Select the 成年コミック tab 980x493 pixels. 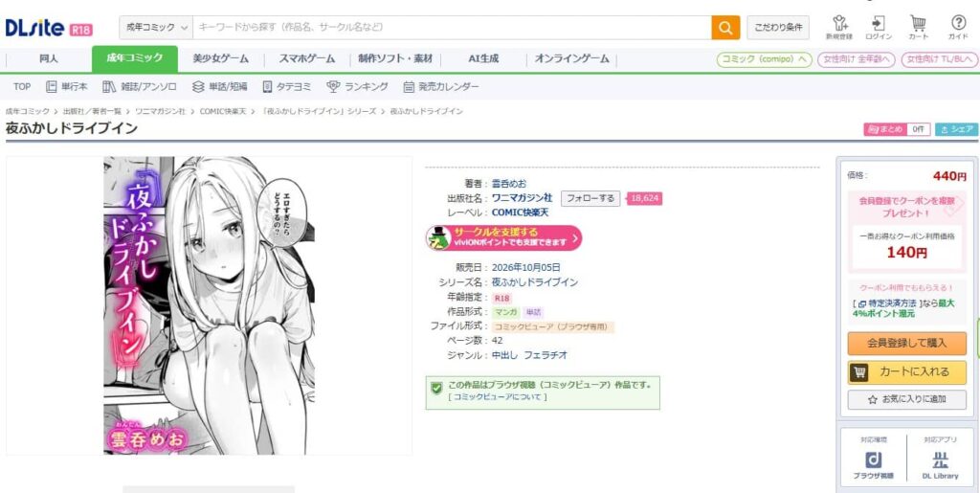[134, 58]
